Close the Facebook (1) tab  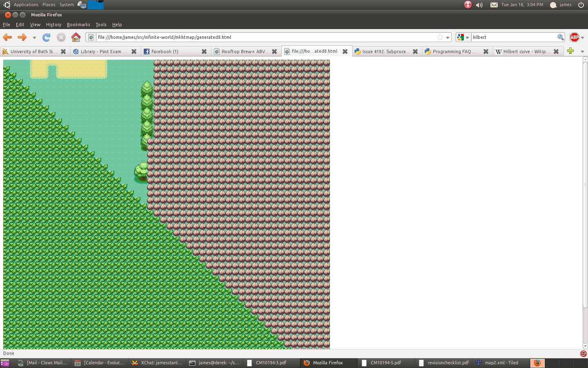click(204, 52)
